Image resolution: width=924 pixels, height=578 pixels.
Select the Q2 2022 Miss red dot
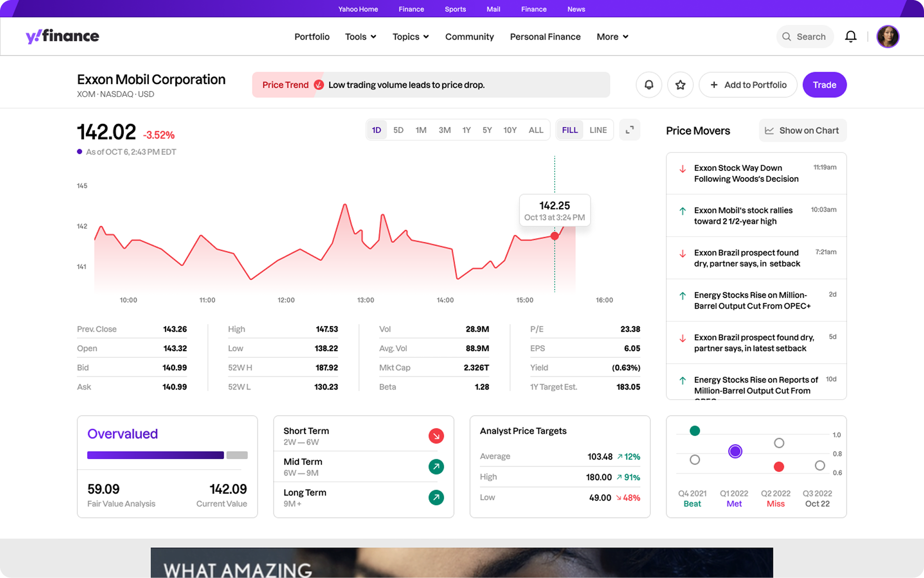tap(779, 467)
